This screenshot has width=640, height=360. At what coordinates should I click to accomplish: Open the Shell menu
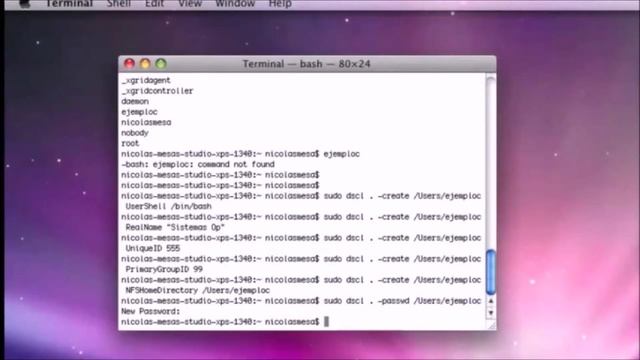(x=119, y=4)
